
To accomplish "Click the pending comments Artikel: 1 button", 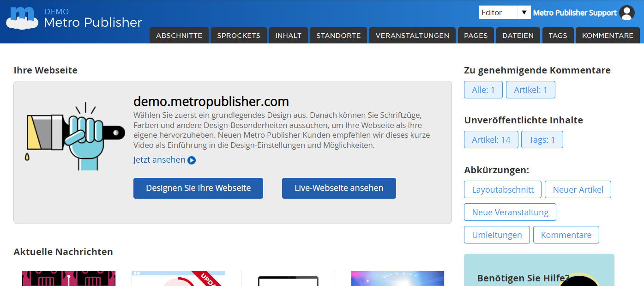I will coord(530,90).
